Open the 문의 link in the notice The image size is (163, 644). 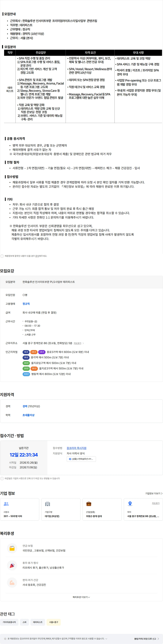click(x=37, y=256)
